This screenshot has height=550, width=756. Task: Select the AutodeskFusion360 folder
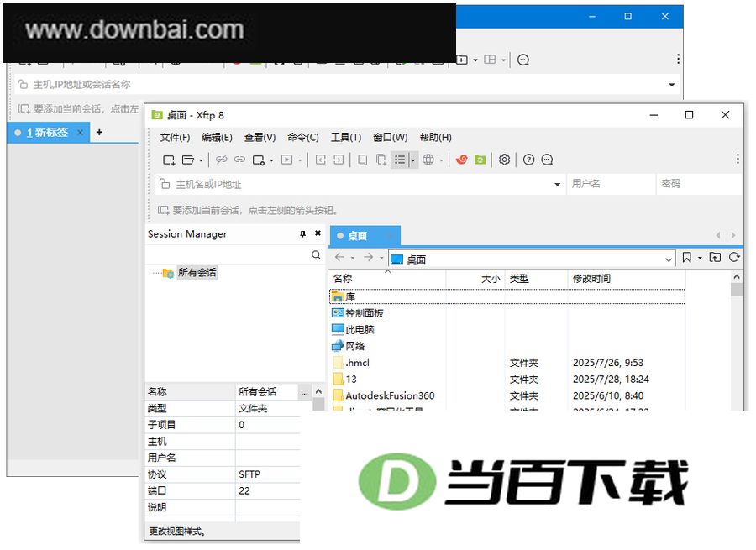coord(390,395)
